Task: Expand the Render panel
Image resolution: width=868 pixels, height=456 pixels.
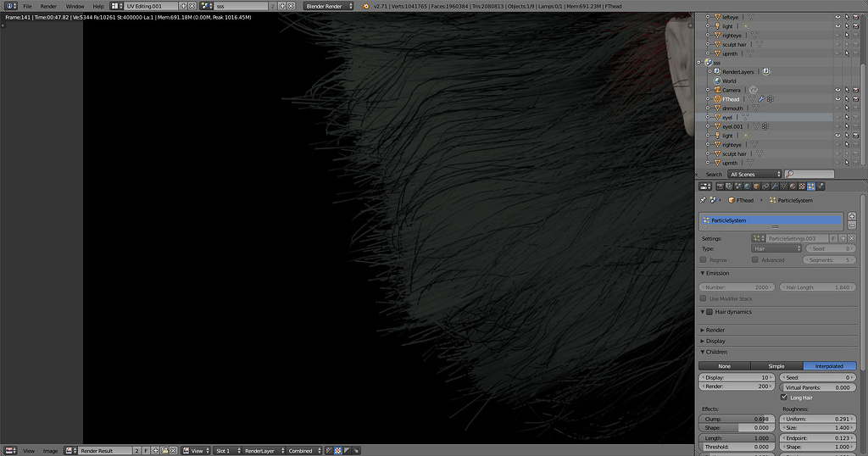Action: (x=715, y=330)
